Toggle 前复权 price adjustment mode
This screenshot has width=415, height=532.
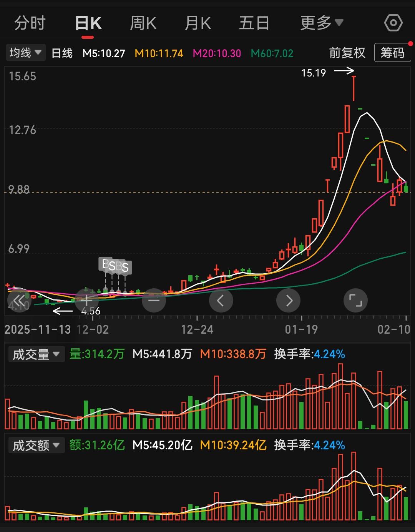click(346, 53)
